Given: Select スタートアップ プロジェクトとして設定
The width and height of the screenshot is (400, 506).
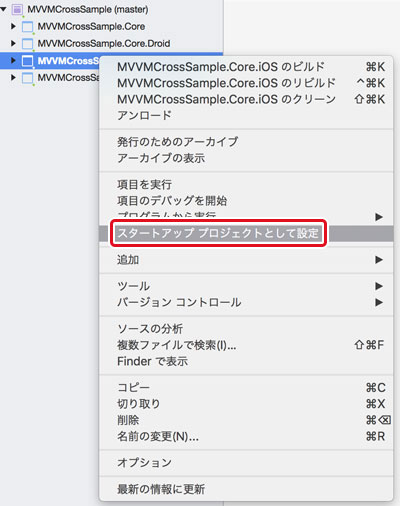Looking at the screenshot, I should (x=246, y=233).
